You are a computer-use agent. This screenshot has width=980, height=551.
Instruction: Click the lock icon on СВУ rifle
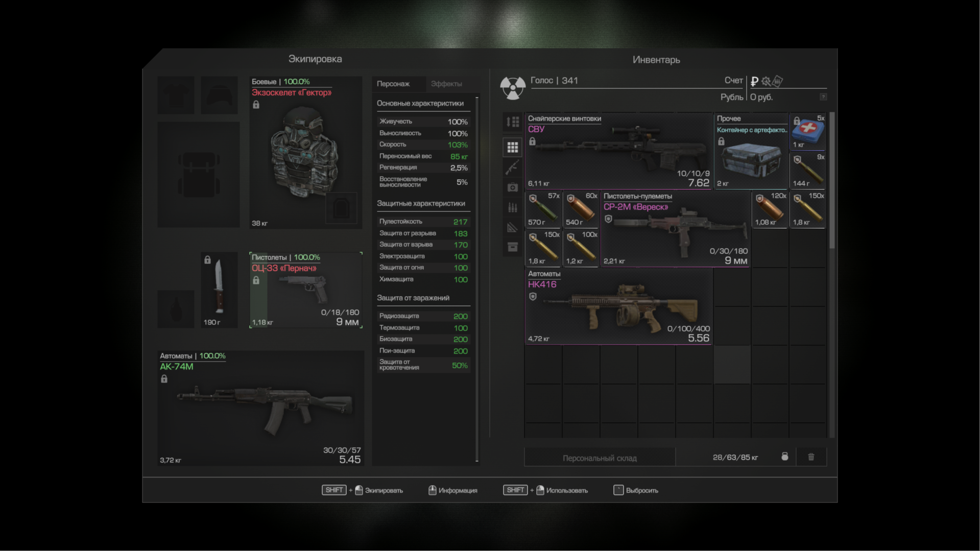click(532, 141)
